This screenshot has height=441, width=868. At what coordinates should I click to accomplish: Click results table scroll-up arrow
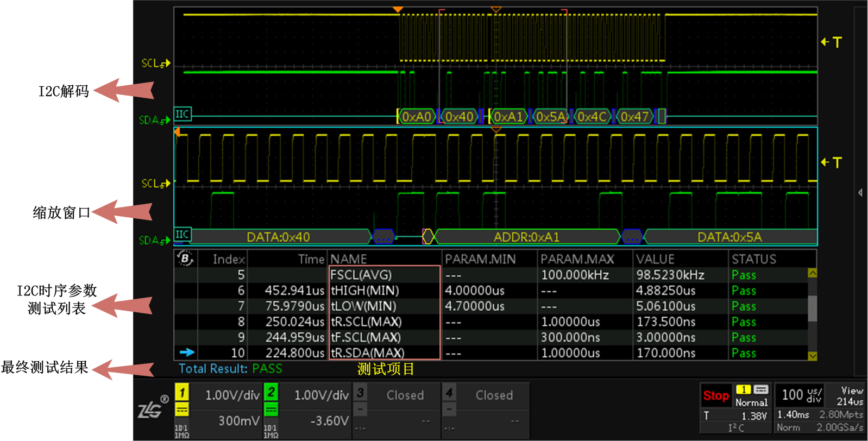pyautogui.click(x=813, y=273)
